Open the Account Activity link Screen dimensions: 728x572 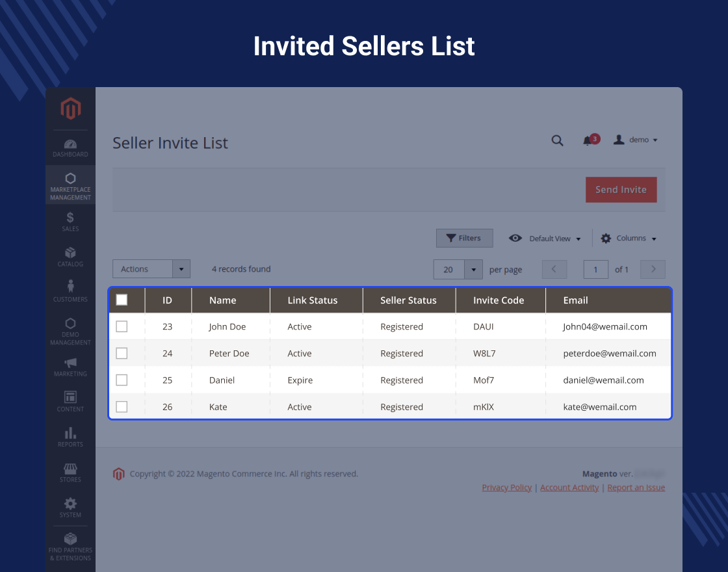point(569,487)
